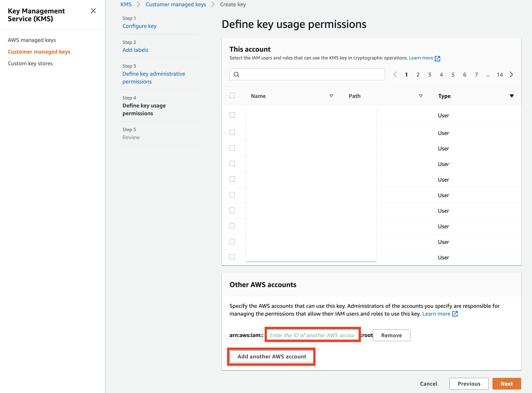Go to next page of users arrow

pyautogui.click(x=511, y=74)
